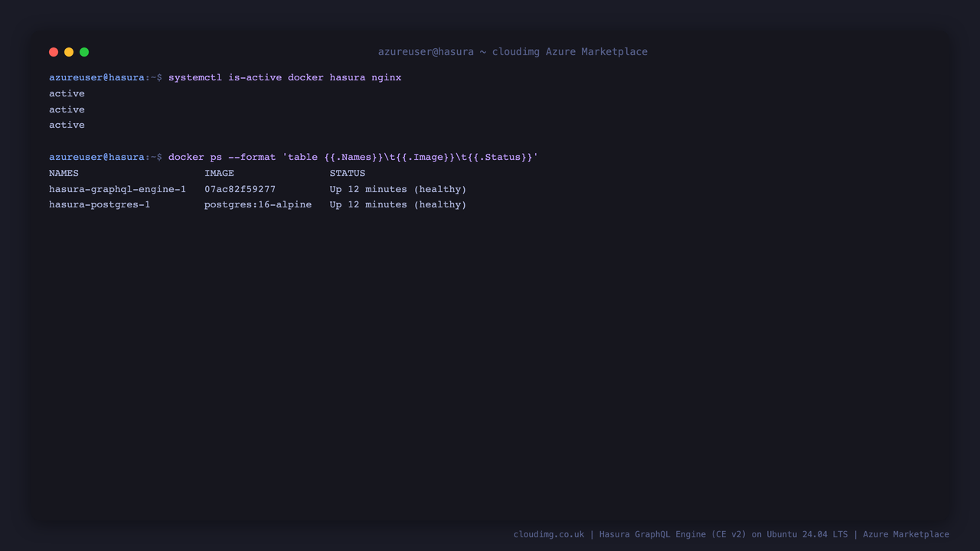Select container name 'hasura-graphql-engine-1'
980x551 pixels.
tap(117, 189)
